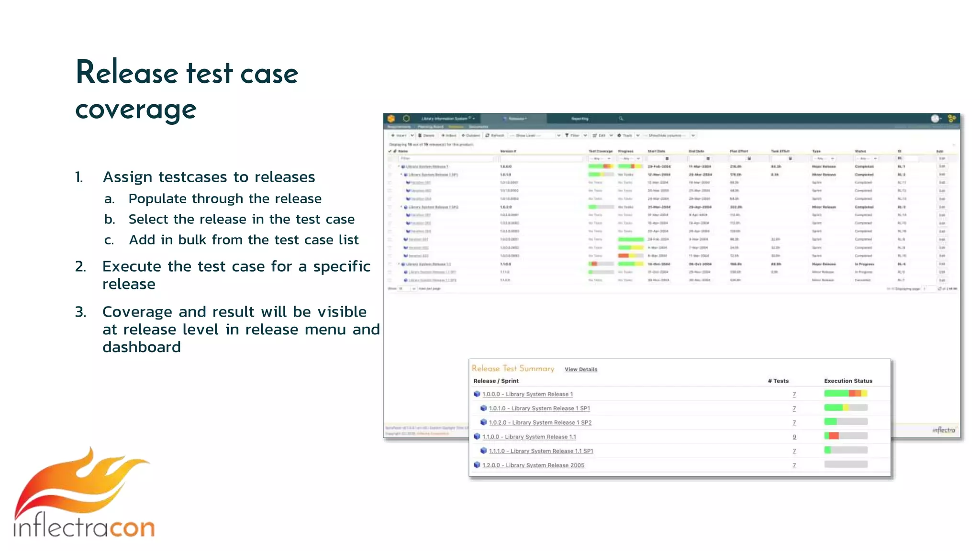This screenshot has height=551, width=980.
Task: Click the View Details link
Action: tap(581, 369)
